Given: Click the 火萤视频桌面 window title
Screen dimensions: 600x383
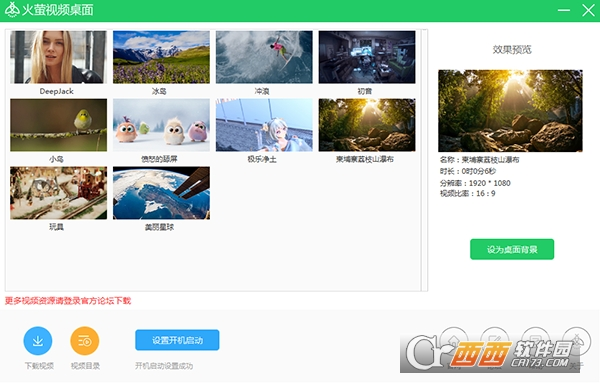Looking at the screenshot, I should (57, 10).
